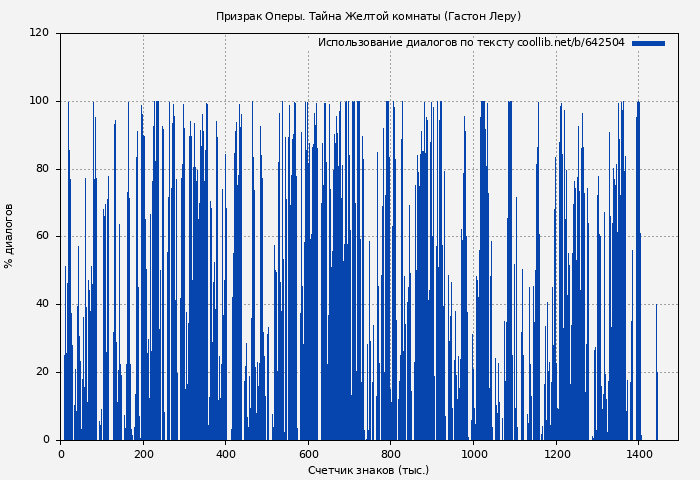Click the 120 tick label on the y-axis
The width and height of the screenshot is (700, 480).
pos(39,33)
